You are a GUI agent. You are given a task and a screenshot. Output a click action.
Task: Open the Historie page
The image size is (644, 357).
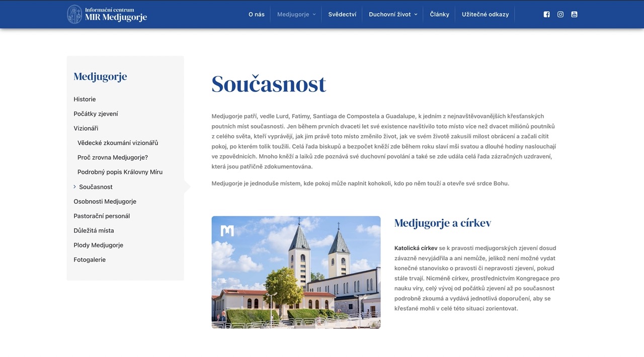(85, 99)
